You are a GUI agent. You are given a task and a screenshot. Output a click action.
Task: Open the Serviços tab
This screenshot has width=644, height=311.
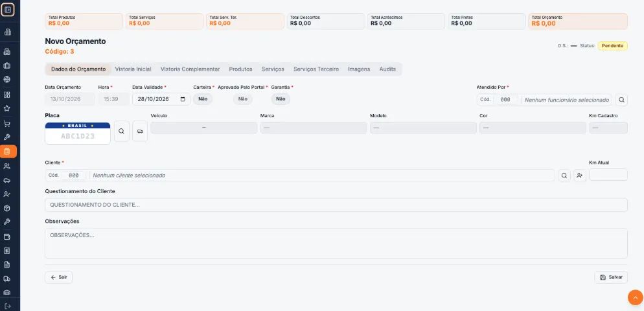pyautogui.click(x=273, y=69)
